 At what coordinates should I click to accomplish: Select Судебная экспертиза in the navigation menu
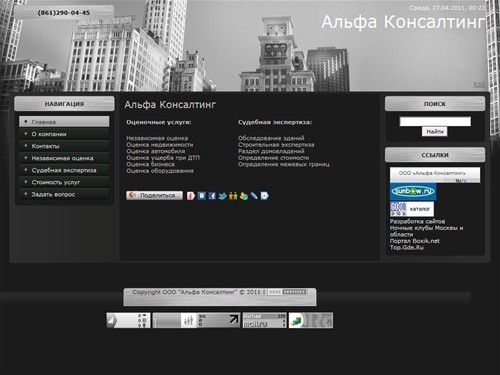pyautogui.click(x=64, y=170)
